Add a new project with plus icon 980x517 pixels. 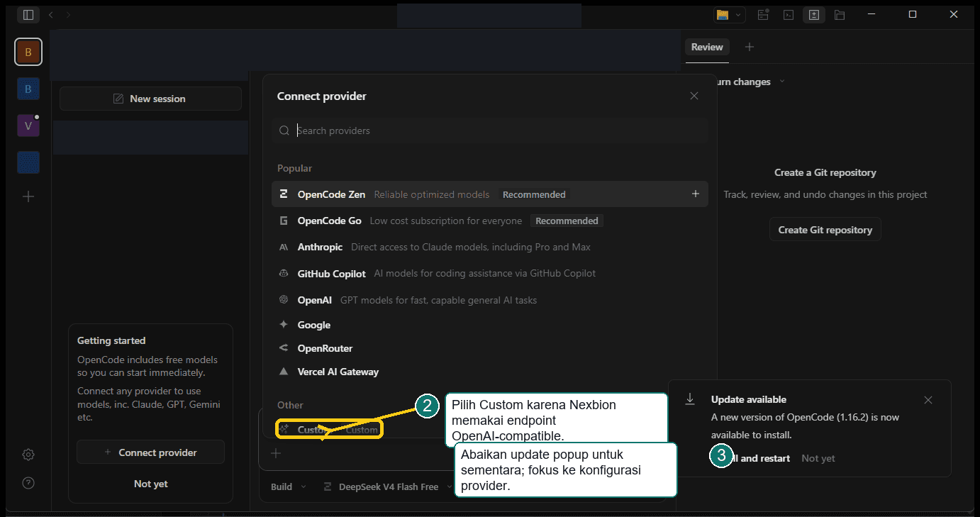pos(28,196)
